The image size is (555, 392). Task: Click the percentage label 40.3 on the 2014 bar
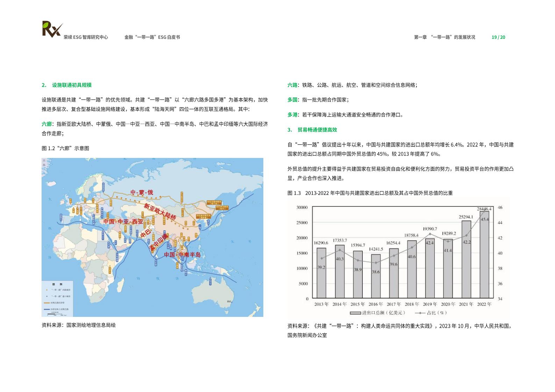340,259
